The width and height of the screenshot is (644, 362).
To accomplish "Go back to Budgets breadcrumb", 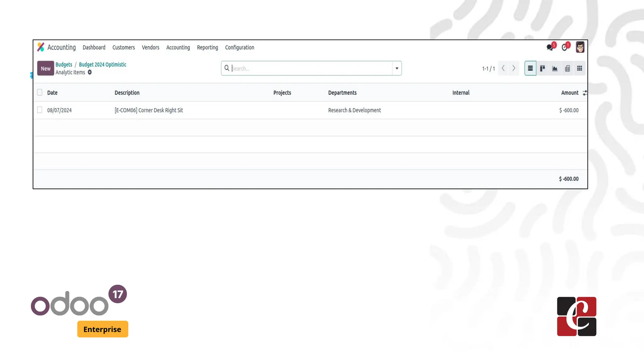I will point(64,64).
